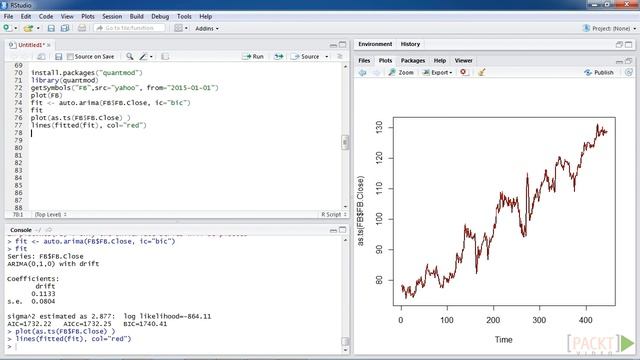Maximize the source editor pane
The image size is (640, 360).
coord(342,44)
